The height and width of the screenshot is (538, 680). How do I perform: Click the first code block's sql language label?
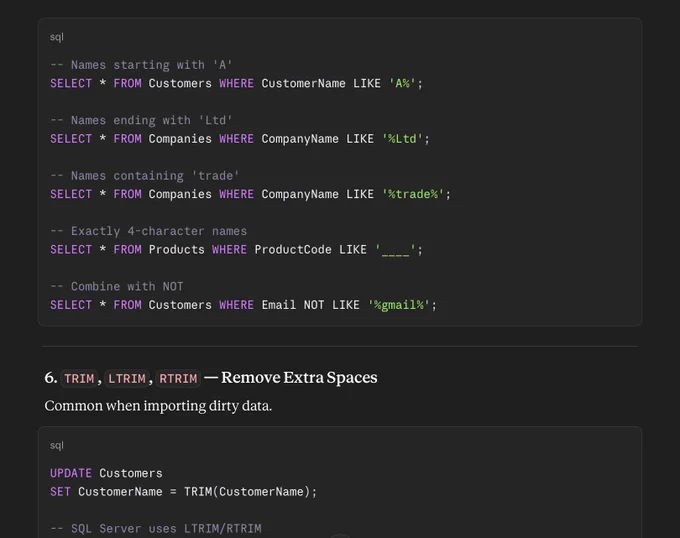[57, 37]
